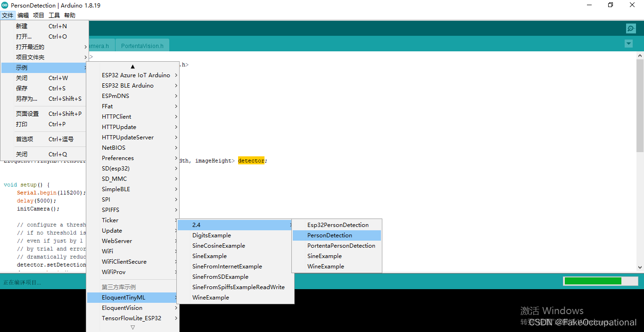Viewport: 644px width, 332px height.
Task: Open WineExample in 2.4 submenu
Action: click(x=337, y=267)
